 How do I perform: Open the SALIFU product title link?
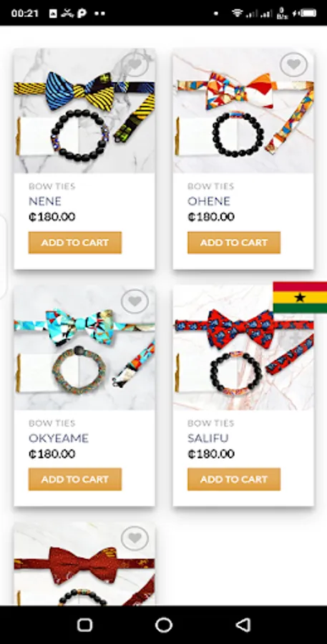click(208, 438)
